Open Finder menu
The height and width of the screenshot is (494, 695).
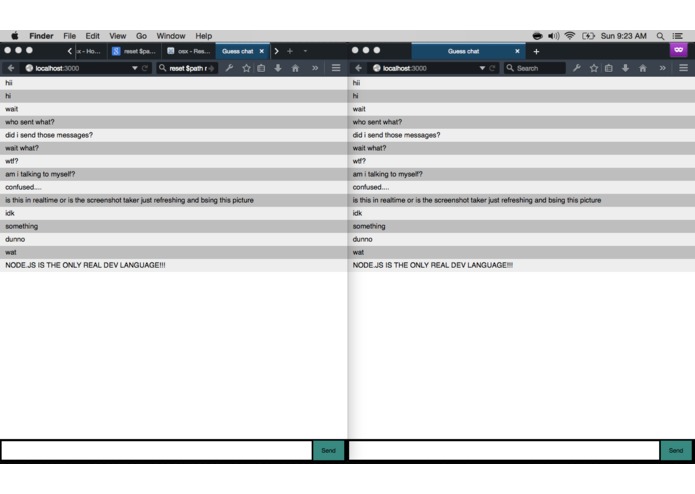pos(41,36)
